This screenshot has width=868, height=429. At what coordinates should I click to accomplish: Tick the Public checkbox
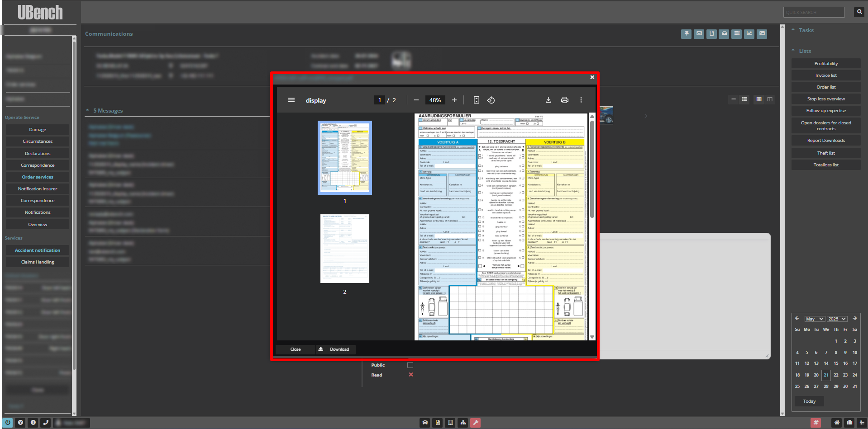410,365
